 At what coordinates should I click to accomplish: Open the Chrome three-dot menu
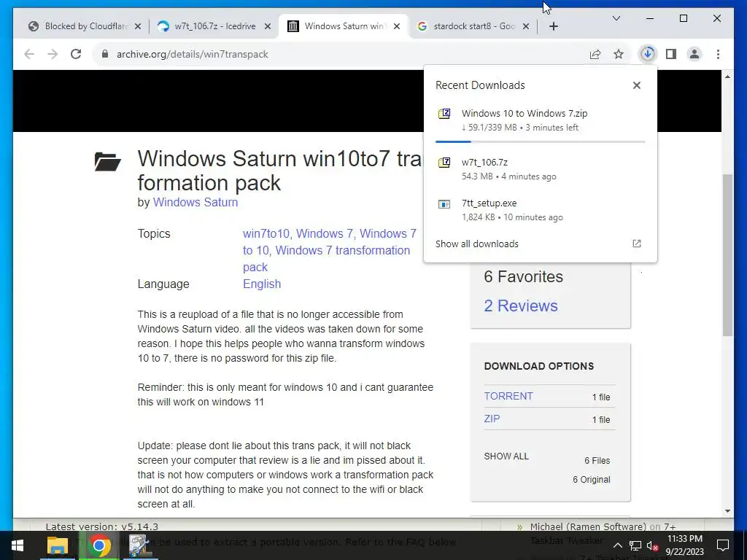718,54
